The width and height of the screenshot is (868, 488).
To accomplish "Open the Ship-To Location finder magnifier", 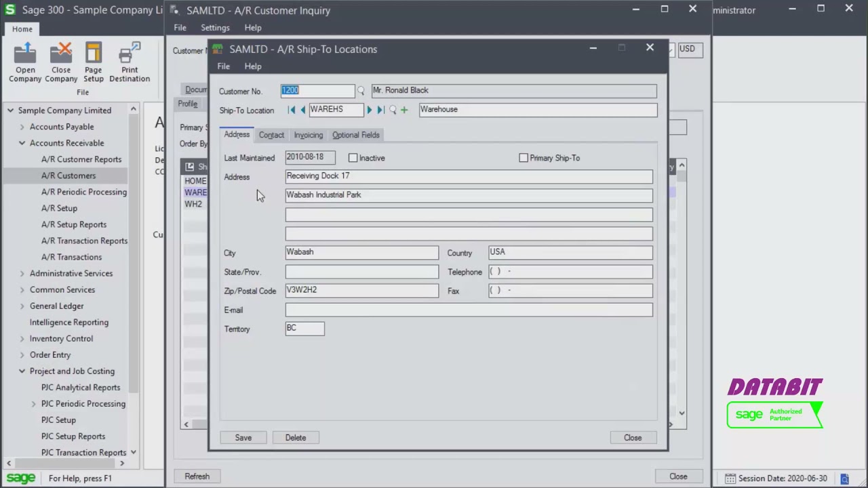I will coord(392,110).
